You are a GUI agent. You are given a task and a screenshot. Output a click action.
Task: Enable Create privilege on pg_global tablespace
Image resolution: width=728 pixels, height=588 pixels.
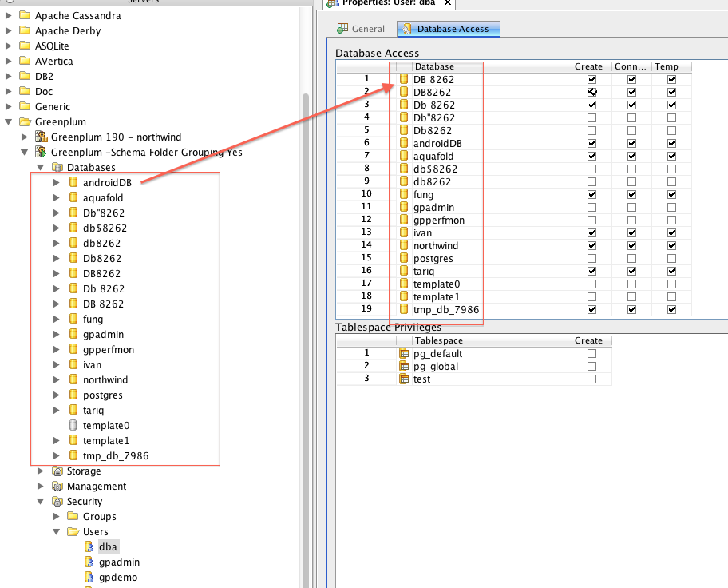(591, 366)
